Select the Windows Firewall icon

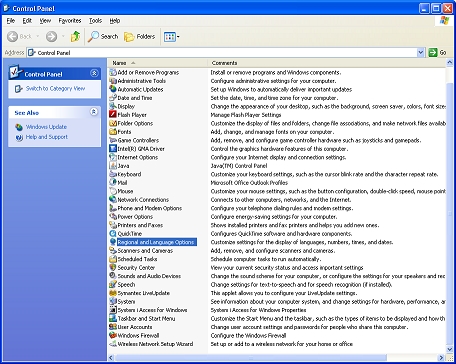pyautogui.click(x=113, y=336)
